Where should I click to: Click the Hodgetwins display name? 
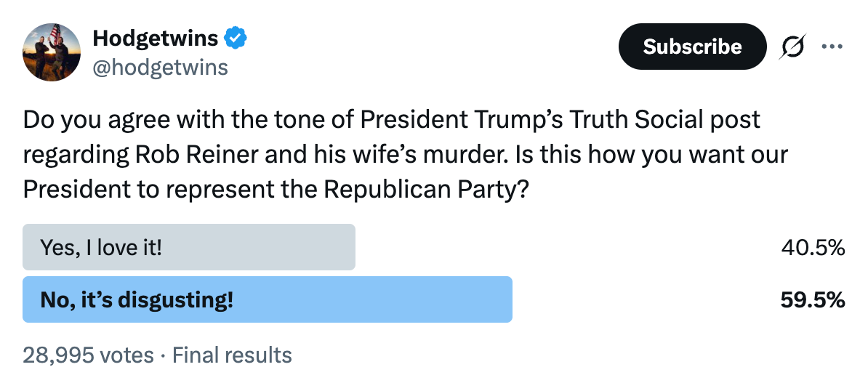[x=156, y=39]
